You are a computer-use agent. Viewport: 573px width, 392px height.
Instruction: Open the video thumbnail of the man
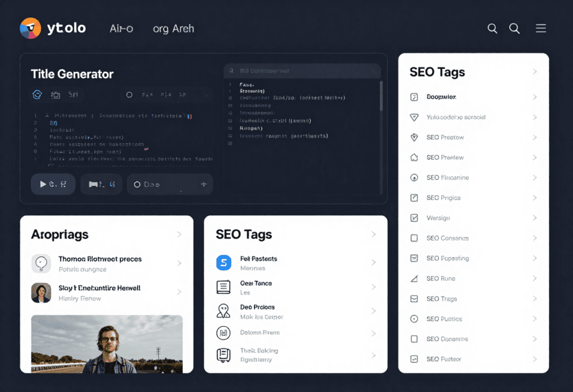[x=107, y=344]
